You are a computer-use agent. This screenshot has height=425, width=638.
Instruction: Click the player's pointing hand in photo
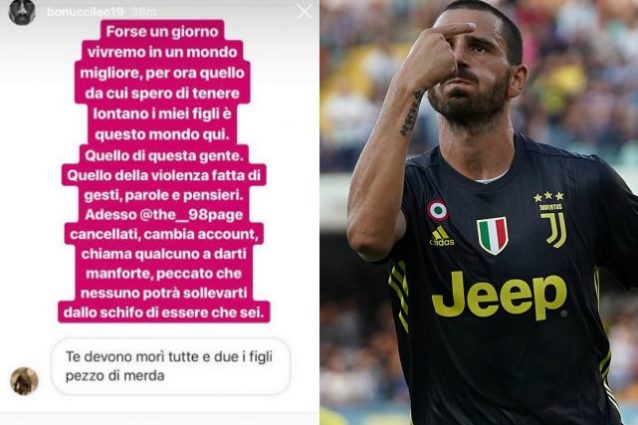(x=435, y=54)
